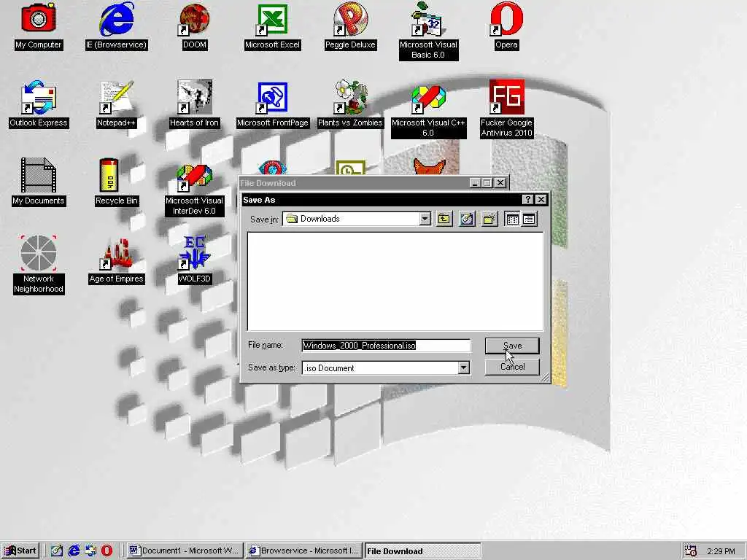Image resolution: width=747 pixels, height=560 pixels.
Task: Open the Start menu
Action: point(20,551)
